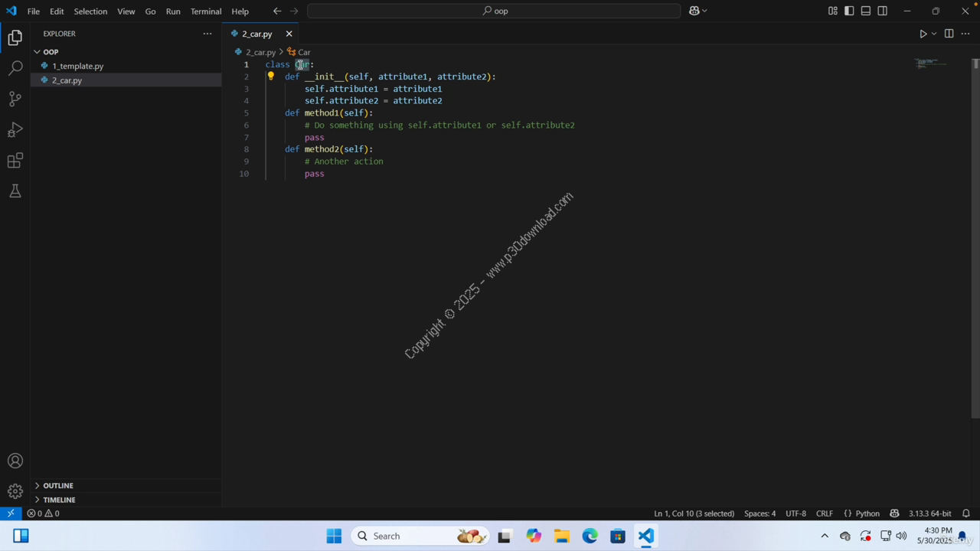Open the Copilot dropdown arrow in title bar
Image resolution: width=980 pixels, height=551 pixels.
click(704, 11)
